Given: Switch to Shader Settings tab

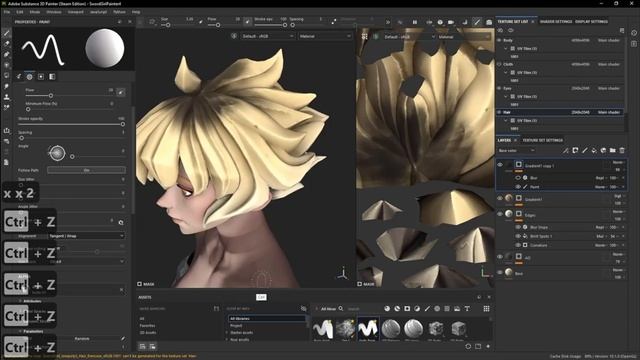Looking at the screenshot, I should click(556, 22).
